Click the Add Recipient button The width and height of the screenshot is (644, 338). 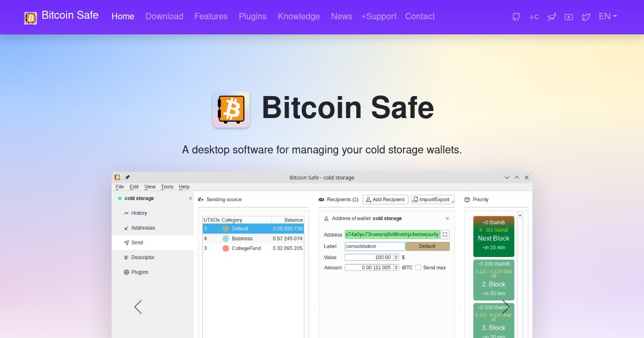[x=385, y=199]
